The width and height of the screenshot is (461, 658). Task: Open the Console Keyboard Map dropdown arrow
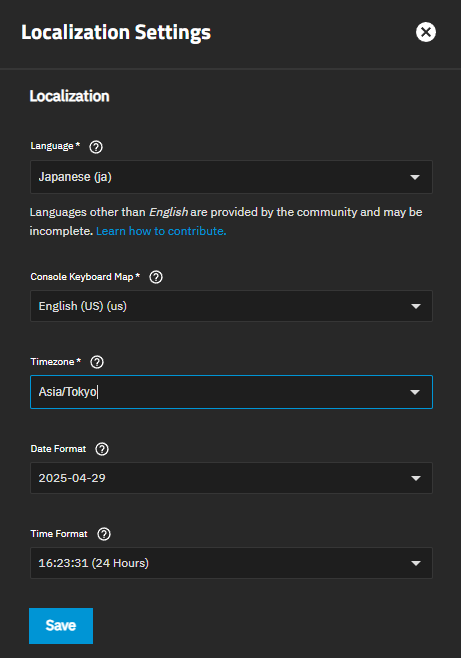(416, 306)
